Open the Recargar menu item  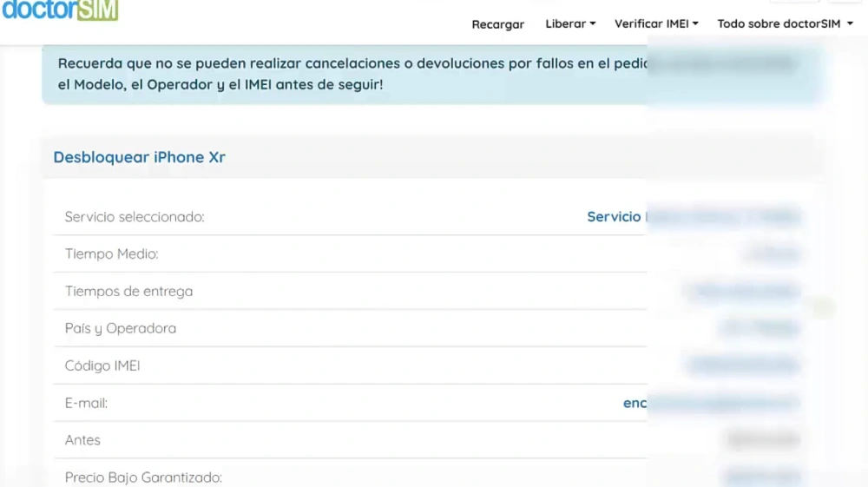[497, 24]
